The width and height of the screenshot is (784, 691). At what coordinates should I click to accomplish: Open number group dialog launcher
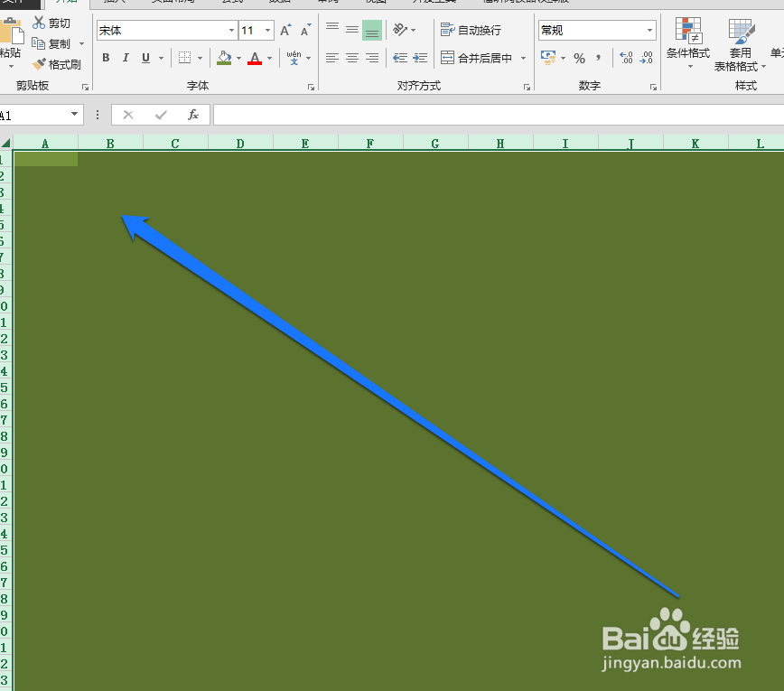coord(653,87)
